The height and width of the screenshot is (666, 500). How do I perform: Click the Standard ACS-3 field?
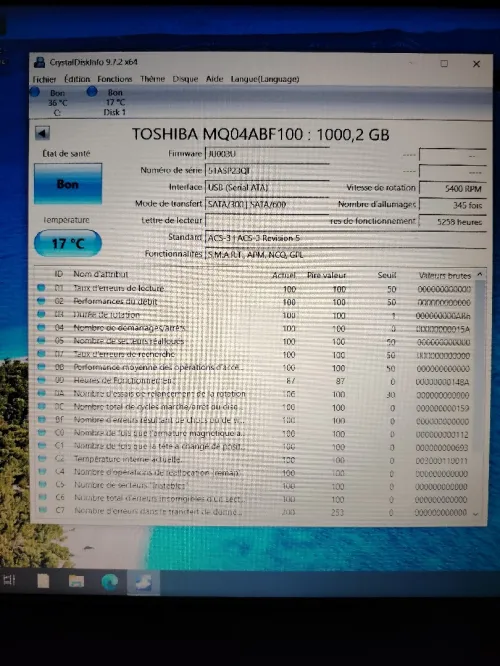(346, 238)
